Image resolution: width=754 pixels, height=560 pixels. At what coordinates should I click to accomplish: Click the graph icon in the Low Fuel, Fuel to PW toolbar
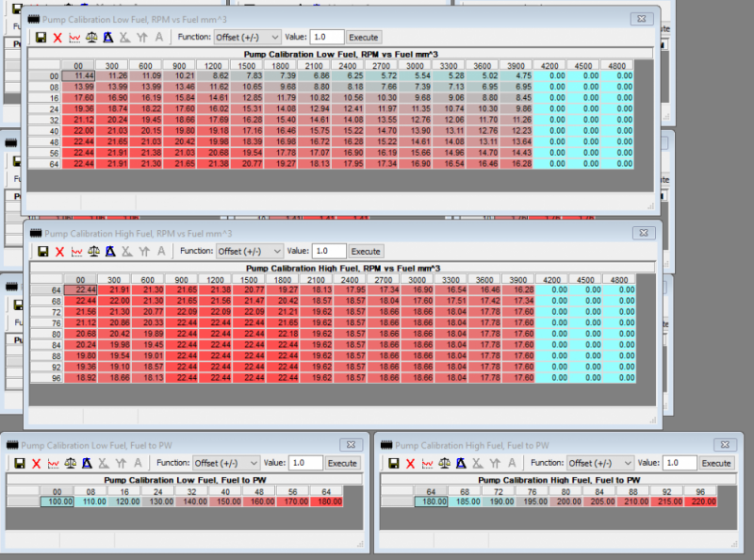click(53, 464)
